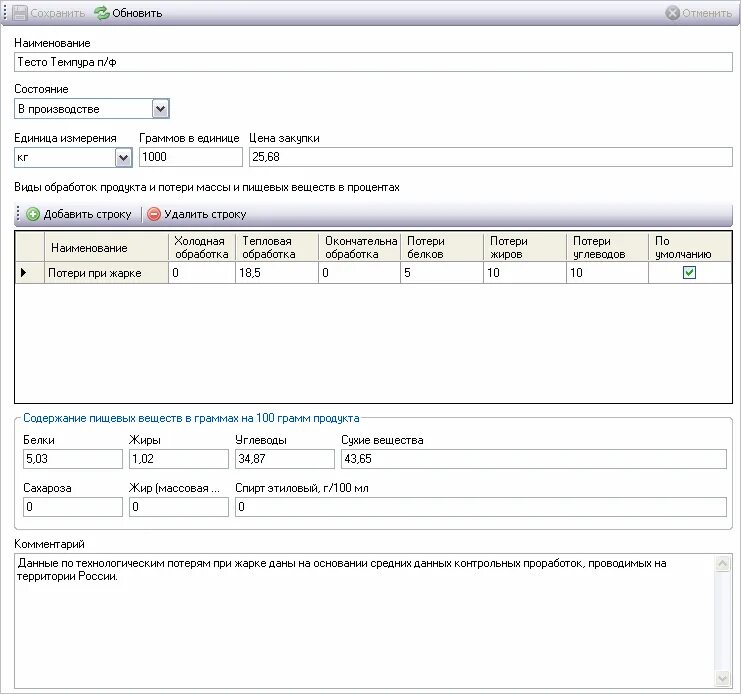Viewport: 741px width, 694px height.
Task: Click the Углеводы input field
Action: point(284,459)
